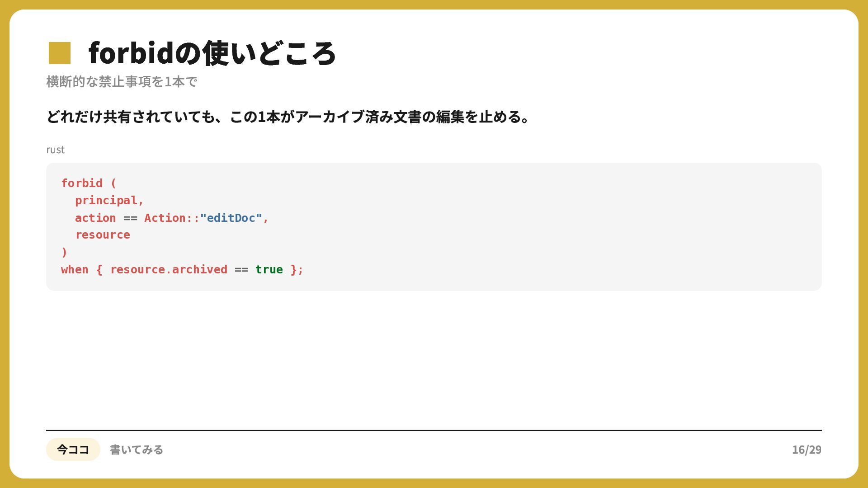The width and height of the screenshot is (868, 488).
Task: Click the rust language label
Action: (x=55, y=150)
